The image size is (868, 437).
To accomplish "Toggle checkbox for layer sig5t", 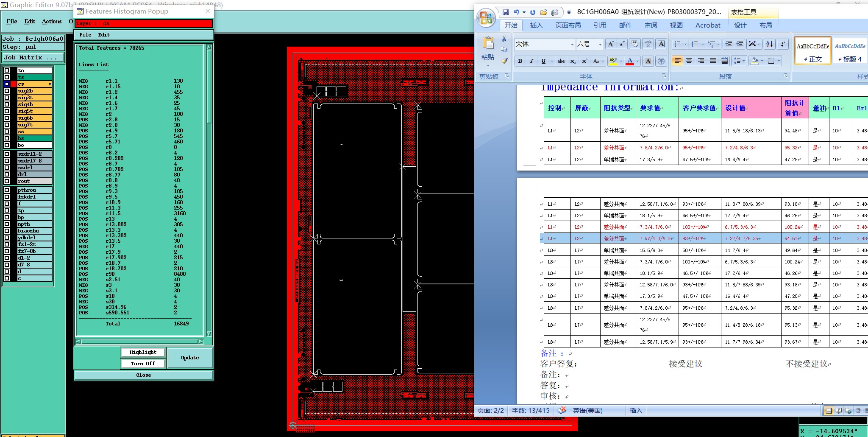I will coord(7,111).
